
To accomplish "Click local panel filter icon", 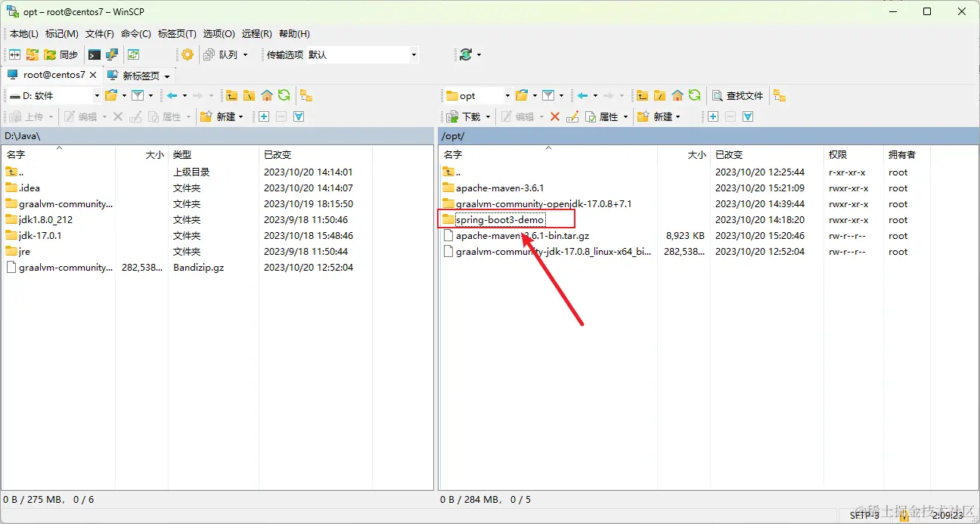I will click(x=138, y=95).
